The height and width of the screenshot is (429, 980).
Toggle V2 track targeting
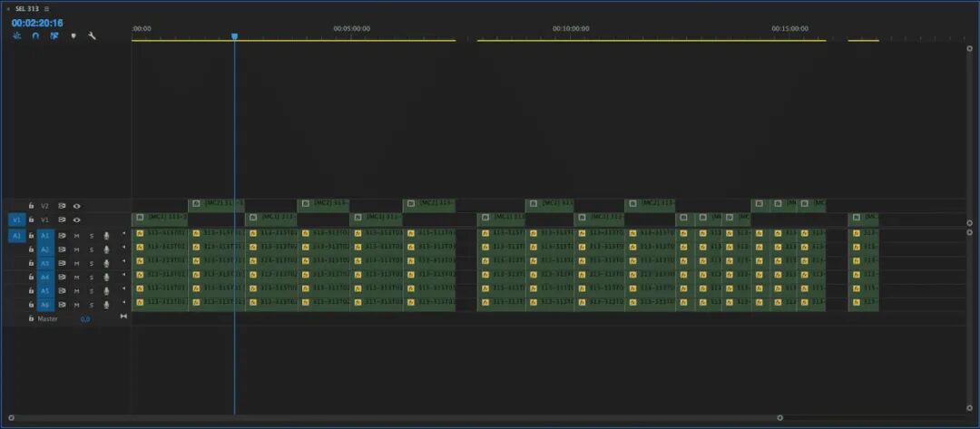point(44,206)
